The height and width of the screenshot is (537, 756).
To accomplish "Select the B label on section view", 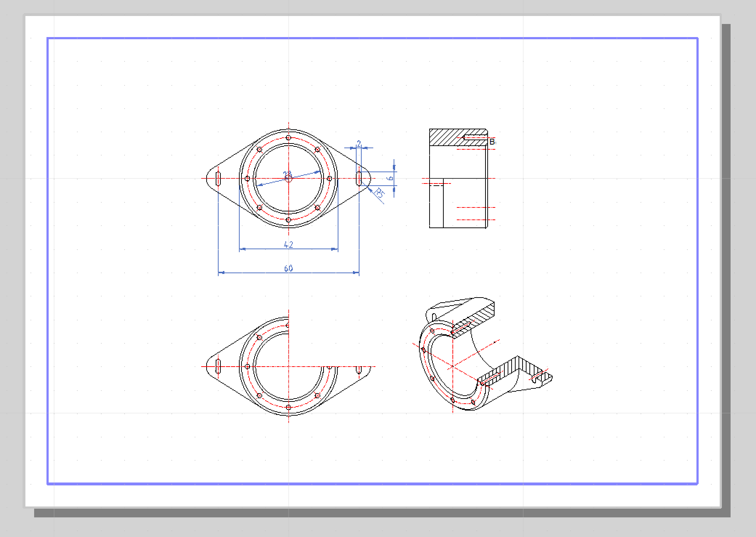I will coord(492,142).
